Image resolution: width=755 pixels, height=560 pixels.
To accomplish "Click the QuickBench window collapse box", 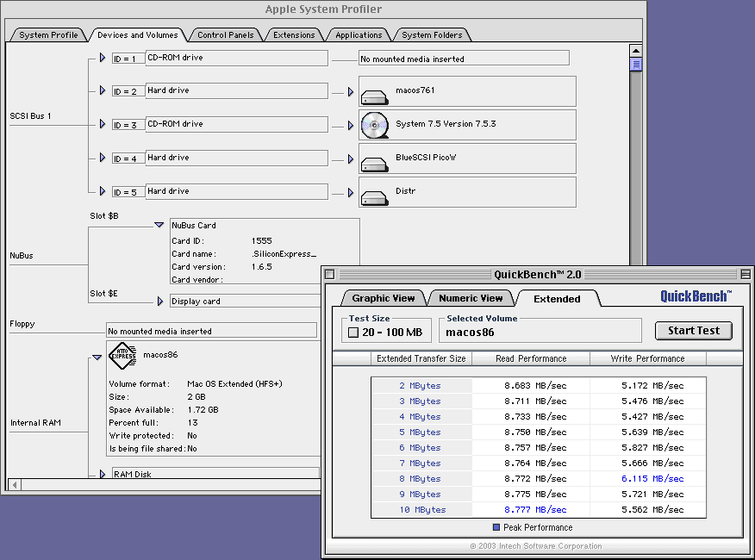I will coord(746,274).
